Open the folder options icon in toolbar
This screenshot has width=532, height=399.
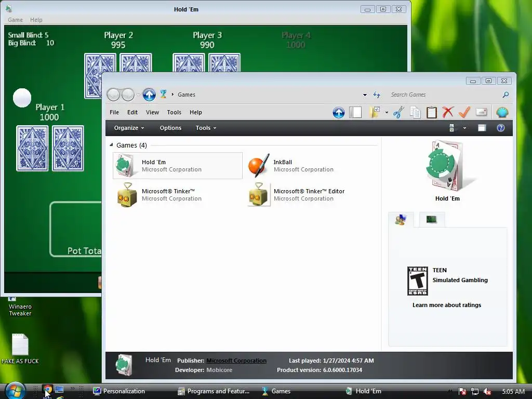(375, 112)
